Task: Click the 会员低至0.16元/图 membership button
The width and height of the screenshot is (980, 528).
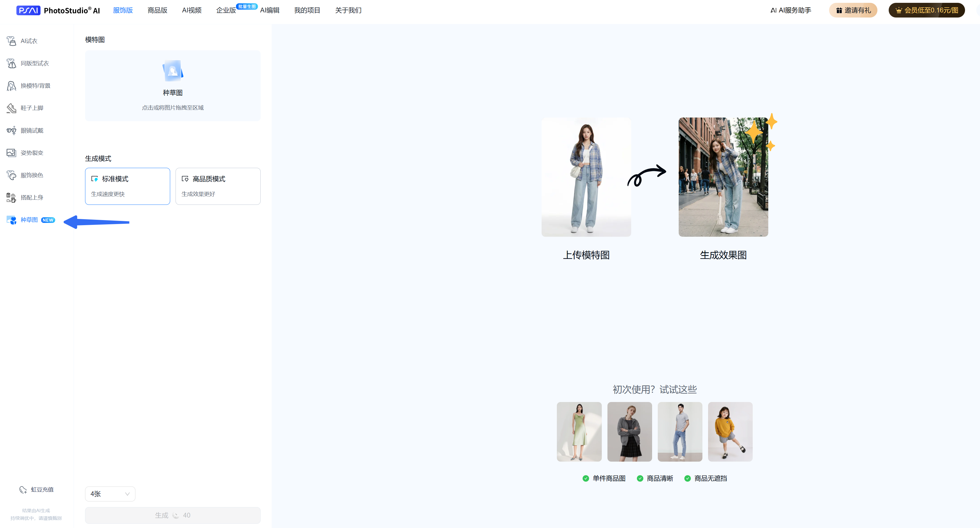Action: coord(926,10)
